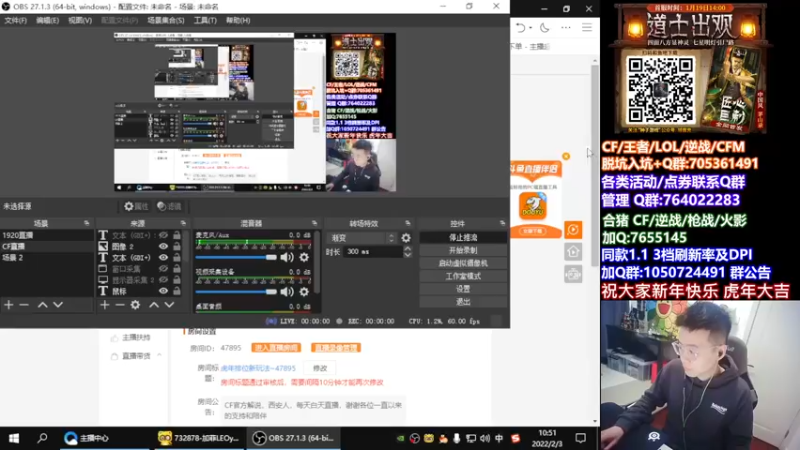Open 编辑(E) menu in OBS
The width and height of the screenshot is (800, 450).
tap(47, 20)
